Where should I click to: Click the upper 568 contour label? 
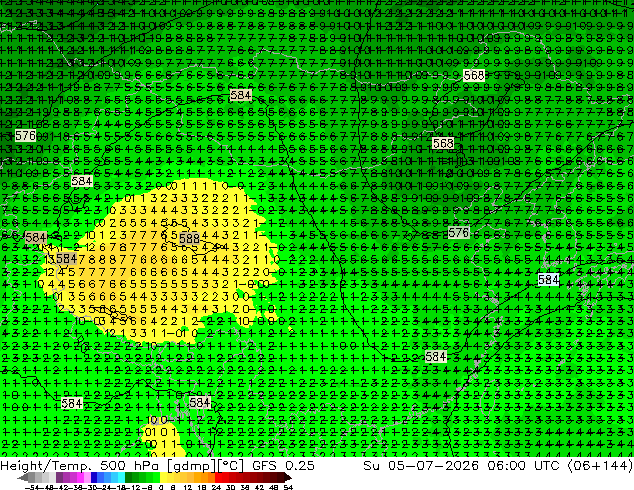pos(473,76)
